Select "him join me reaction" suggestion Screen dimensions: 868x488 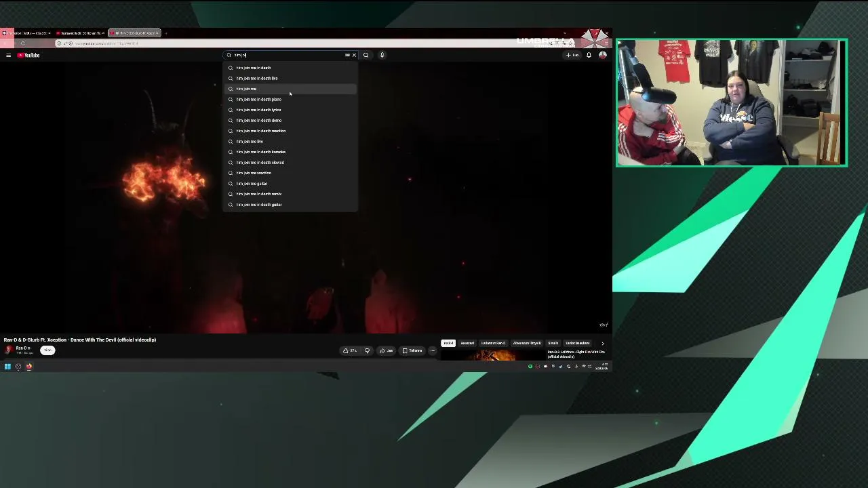(290, 173)
